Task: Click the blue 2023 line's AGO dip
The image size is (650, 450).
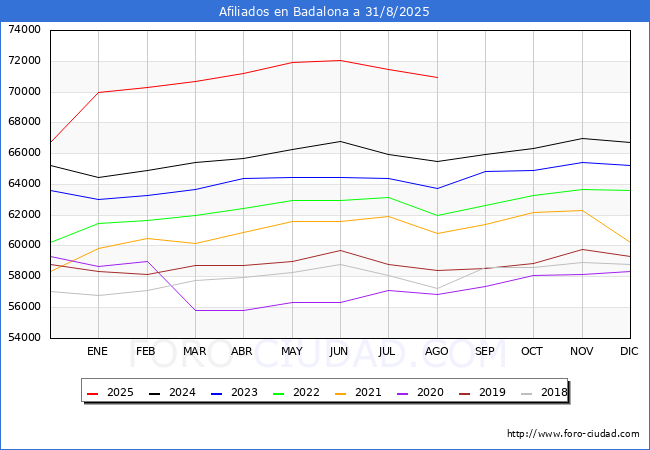Action: point(437,189)
